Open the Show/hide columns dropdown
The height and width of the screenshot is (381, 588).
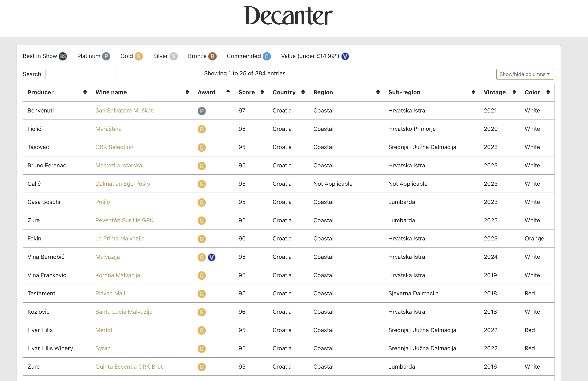pyautogui.click(x=524, y=74)
